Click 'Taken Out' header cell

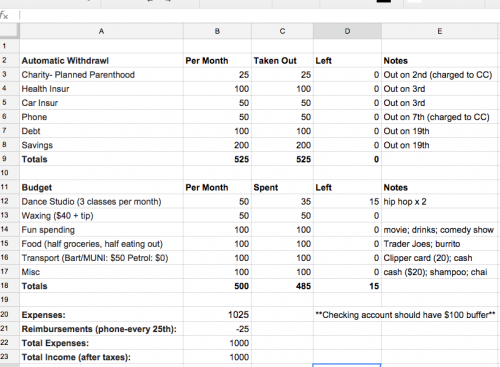click(282, 61)
